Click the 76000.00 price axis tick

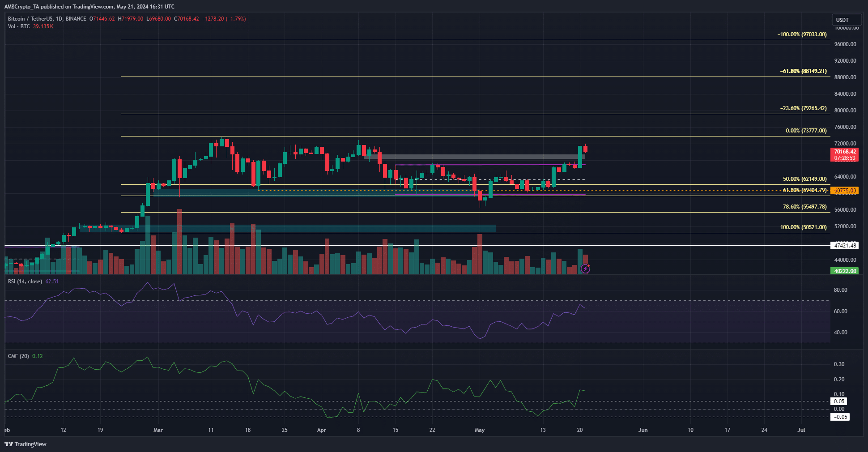pyautogui.click(x=845, y=127)
